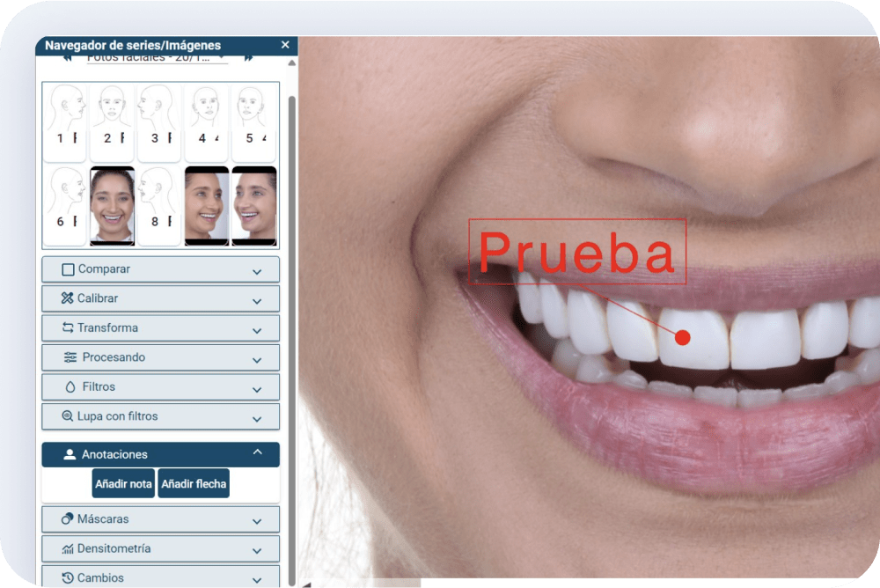This screenshot has width=880, height=588.
Task: Select thumbnail slot 3 head outline
Action: pyautogui.click(x=158, y=121)
